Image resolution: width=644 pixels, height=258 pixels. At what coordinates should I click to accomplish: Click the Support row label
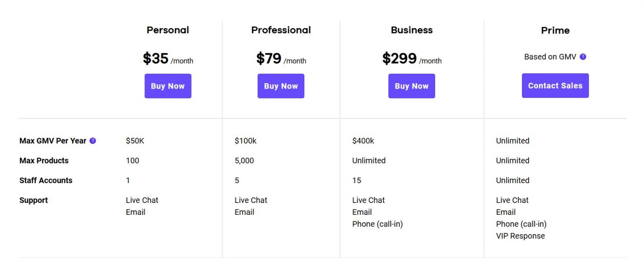[x=33, y=200]
